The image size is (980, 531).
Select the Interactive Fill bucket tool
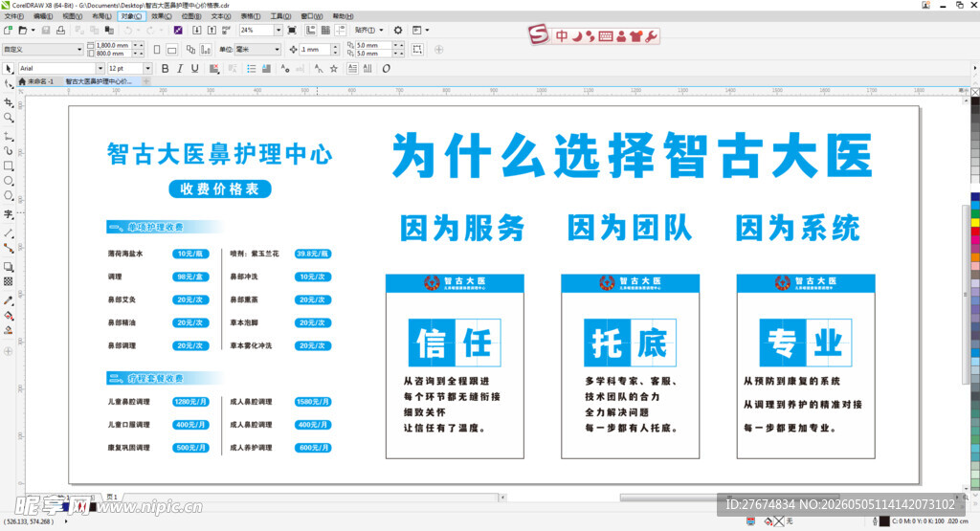[8, 316]
